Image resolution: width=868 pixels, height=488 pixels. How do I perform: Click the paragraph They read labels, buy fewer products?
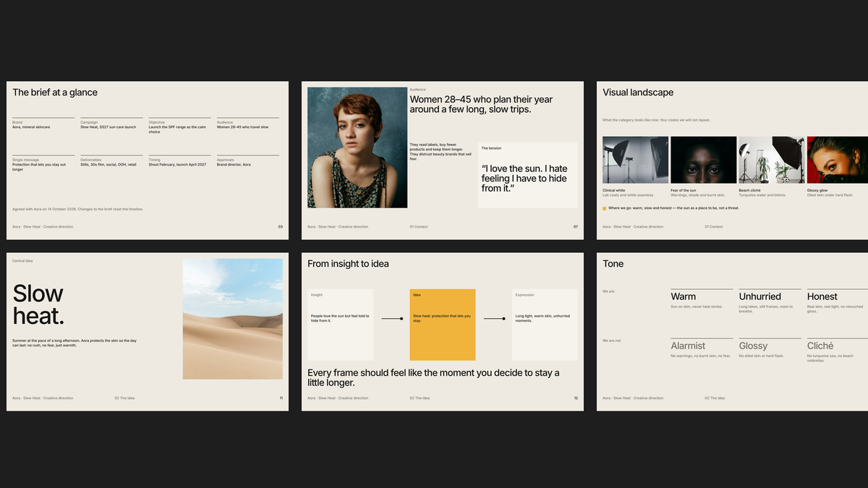pyautogui.click(x=441, y=152)
